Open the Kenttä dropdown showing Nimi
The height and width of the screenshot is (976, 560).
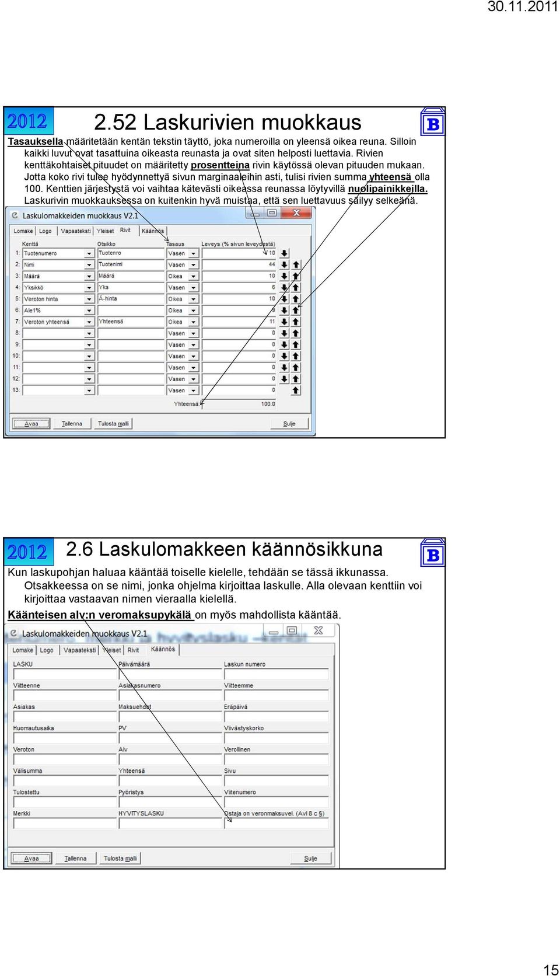[x=89, y=264]
